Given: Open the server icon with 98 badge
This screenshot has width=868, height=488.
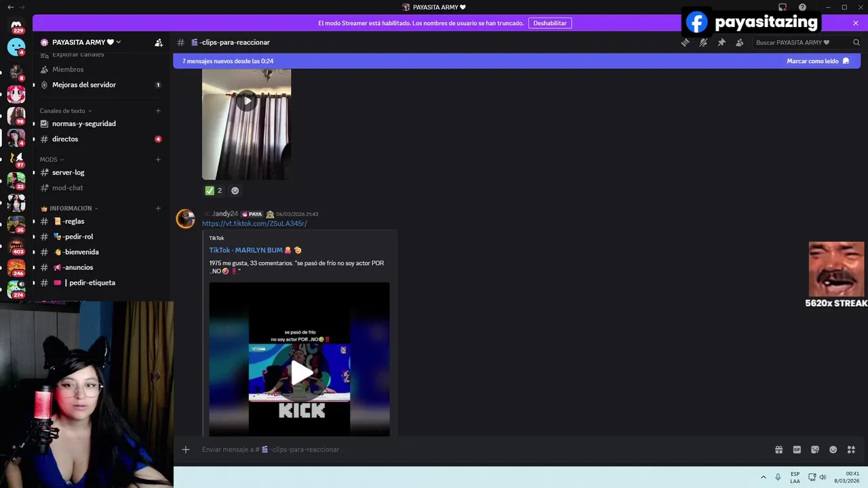Looking at the screenshot, I should click(x=16, y=115).
